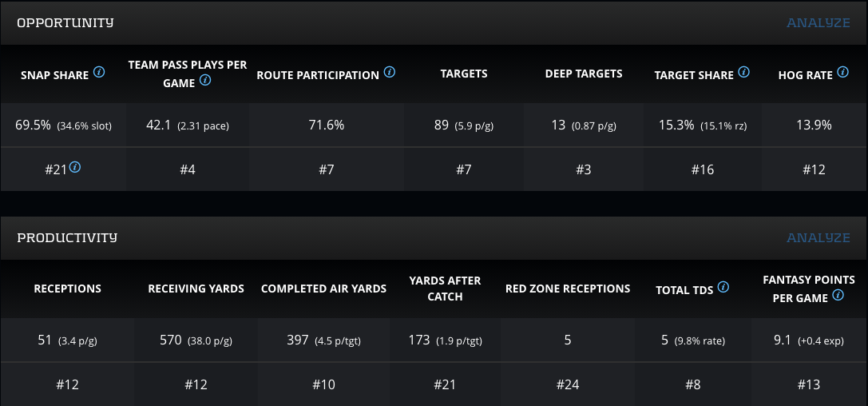Open Analyze link in the Productivity section
This screenshot has height=406, width=868.
(818, 237)
